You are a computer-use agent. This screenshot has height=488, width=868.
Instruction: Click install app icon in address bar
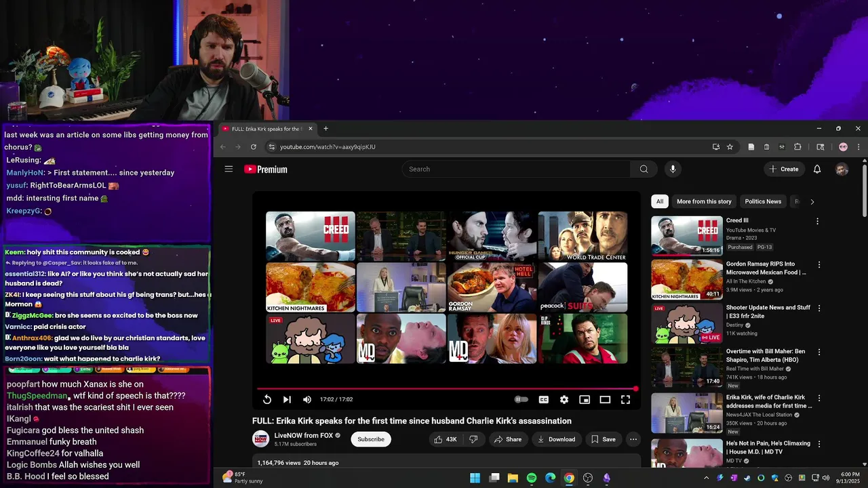[x=716, y=146]
